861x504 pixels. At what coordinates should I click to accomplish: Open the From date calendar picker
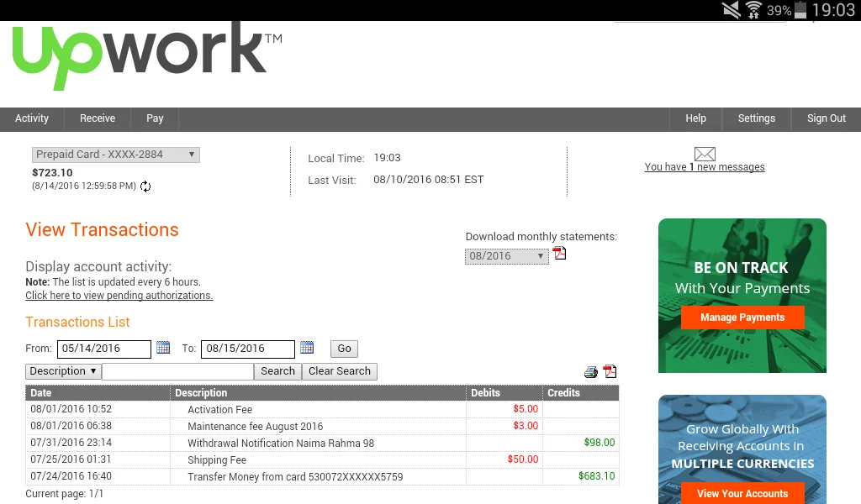point(164,348)
